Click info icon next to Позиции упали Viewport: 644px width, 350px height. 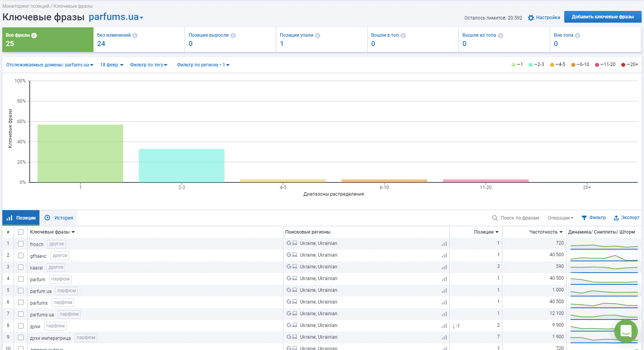coord(318,36)
